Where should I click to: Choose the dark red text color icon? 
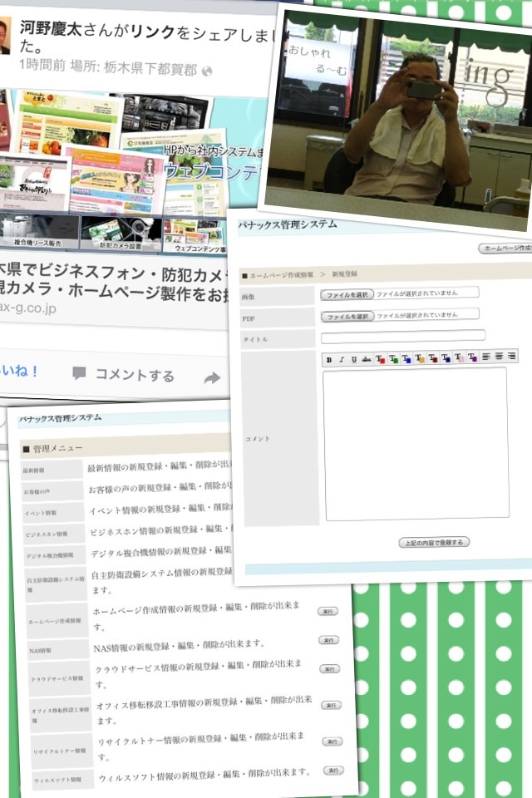tap(433, 357)
